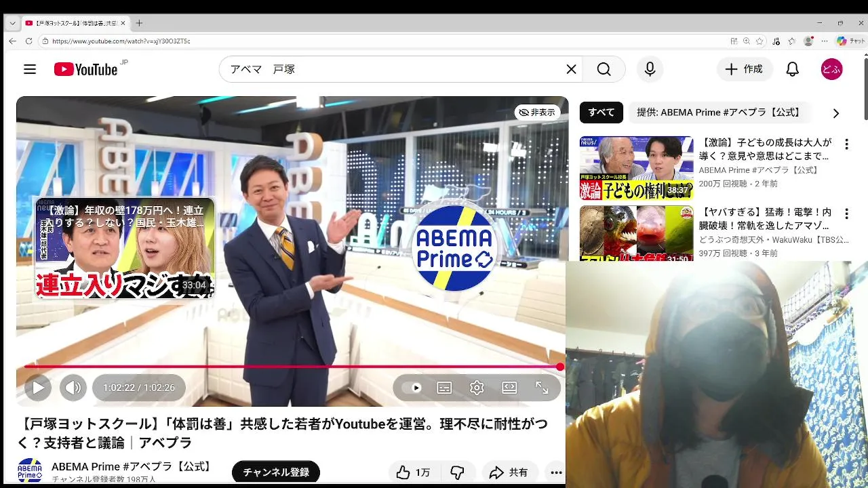
Task: Share the video with the 共有 button
Action: (509, 472)
